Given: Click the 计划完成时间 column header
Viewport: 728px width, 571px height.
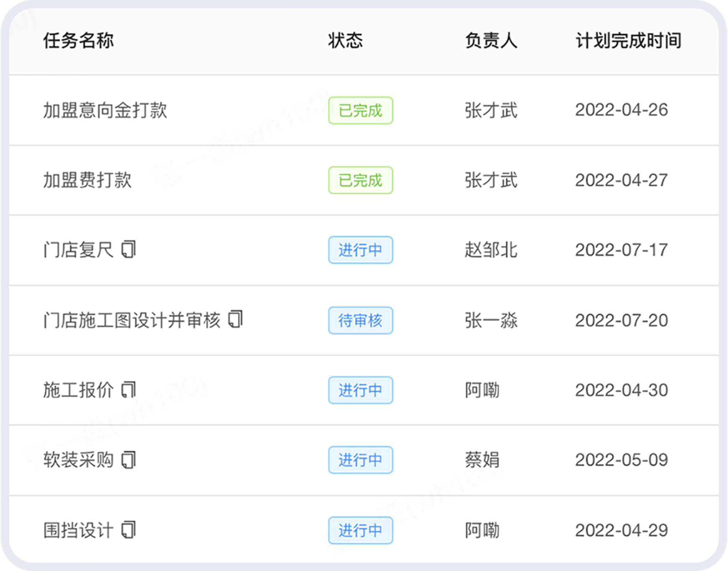Looking at the screenshot, I should coord(628,41).
